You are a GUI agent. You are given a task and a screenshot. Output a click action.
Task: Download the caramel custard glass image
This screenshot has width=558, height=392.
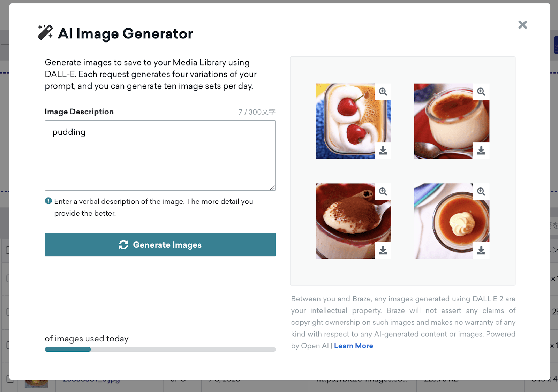481,151
